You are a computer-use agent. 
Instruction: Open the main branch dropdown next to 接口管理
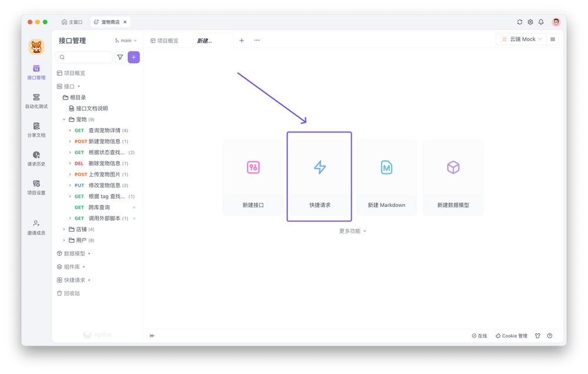pyautogui.click(x=126, y=40)
